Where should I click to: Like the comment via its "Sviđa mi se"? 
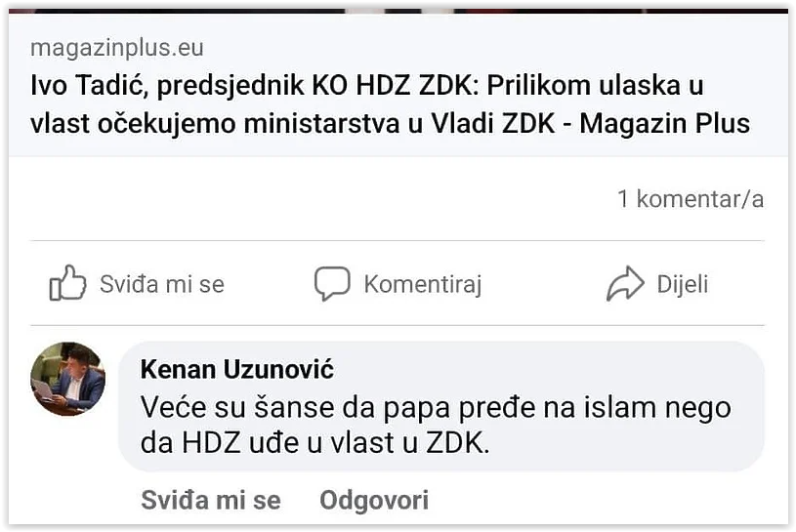pos(211,501)
